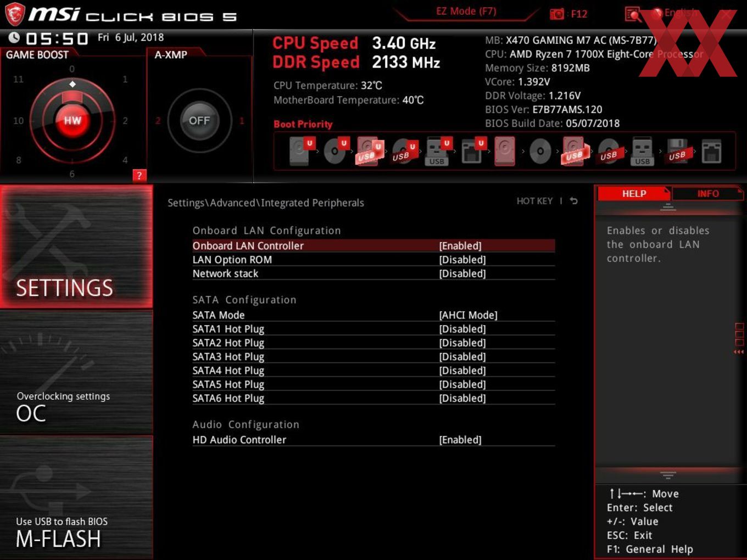
Task: Click the 05:50 system clock
Action: pos(57,38)
